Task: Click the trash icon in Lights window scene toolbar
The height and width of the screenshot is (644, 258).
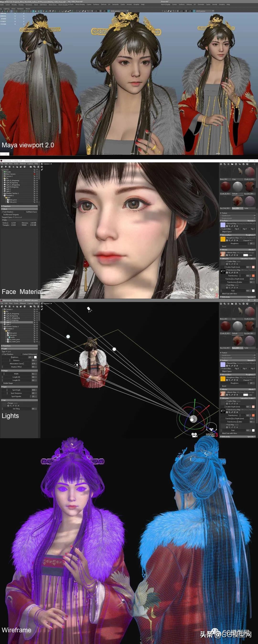Action: tap(38, 307)
